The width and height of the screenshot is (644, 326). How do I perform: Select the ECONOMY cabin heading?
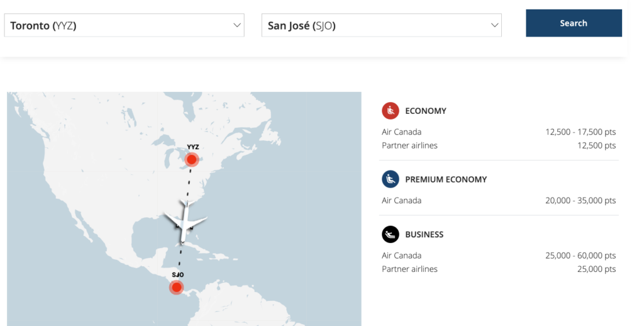pyautogui.click(x=426, y=111)
